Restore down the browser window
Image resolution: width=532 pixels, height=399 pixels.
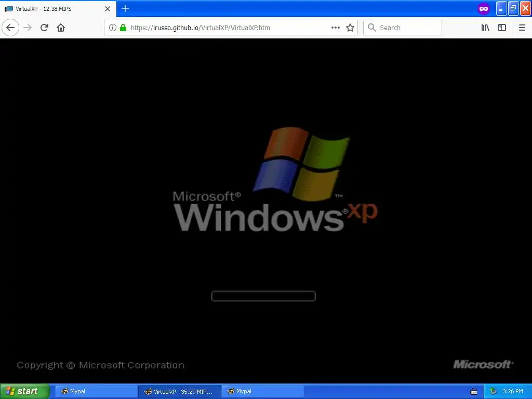pos(513,8)
